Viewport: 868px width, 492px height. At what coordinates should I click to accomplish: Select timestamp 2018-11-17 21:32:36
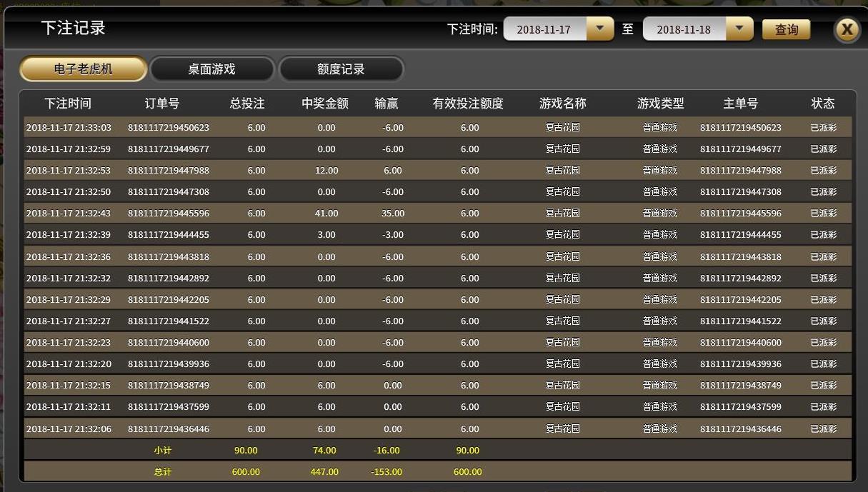[69, 257]
